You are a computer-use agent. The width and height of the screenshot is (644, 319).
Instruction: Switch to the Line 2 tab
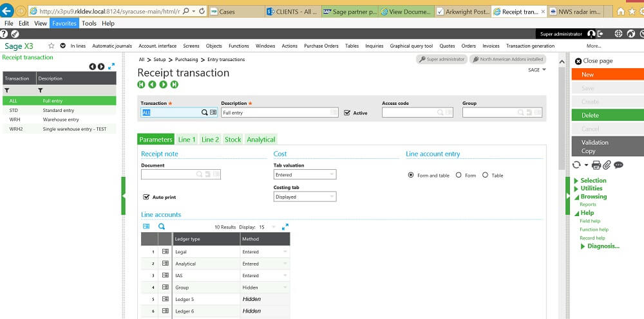point(211,140)
